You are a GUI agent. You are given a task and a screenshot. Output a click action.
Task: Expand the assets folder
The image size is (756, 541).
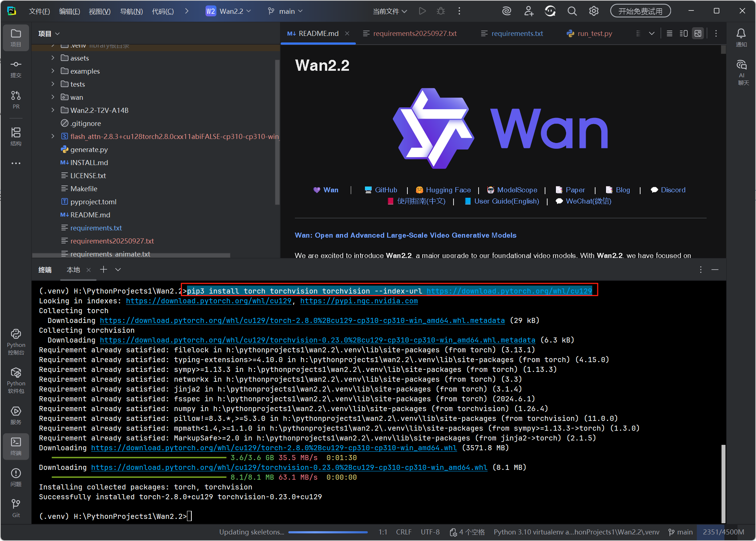tap(53, 58)
